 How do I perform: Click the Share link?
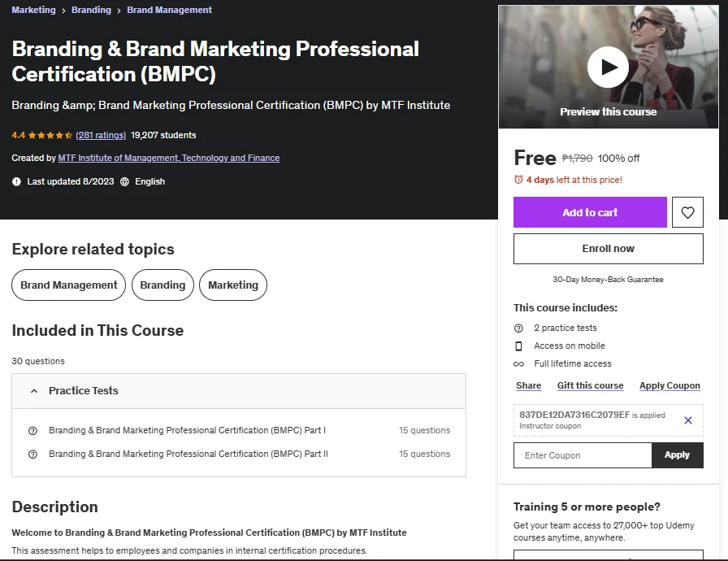coord(528,385)
